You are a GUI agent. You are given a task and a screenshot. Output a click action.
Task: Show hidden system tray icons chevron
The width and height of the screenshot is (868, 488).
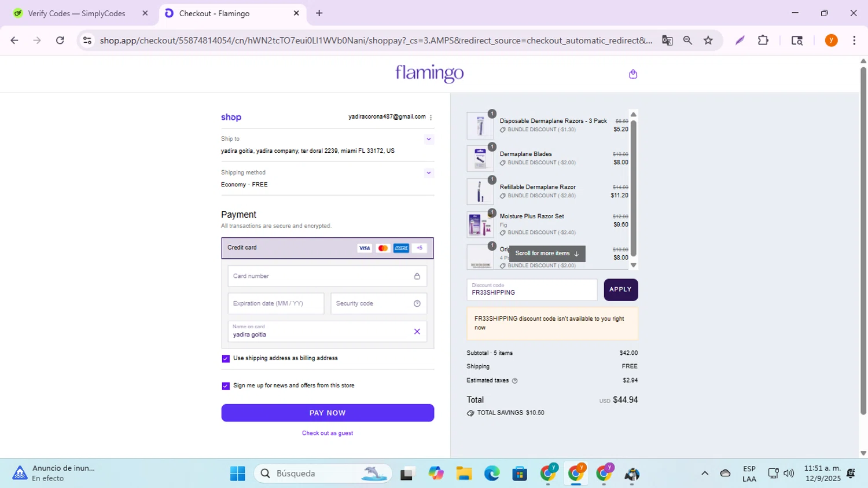coord(705,474)
